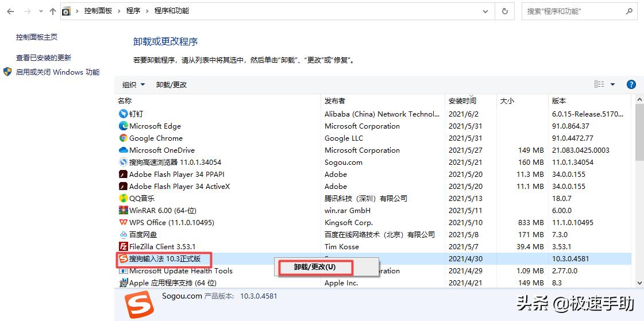Click the vertical scrollbar thumb of list

tap(639, 133)
